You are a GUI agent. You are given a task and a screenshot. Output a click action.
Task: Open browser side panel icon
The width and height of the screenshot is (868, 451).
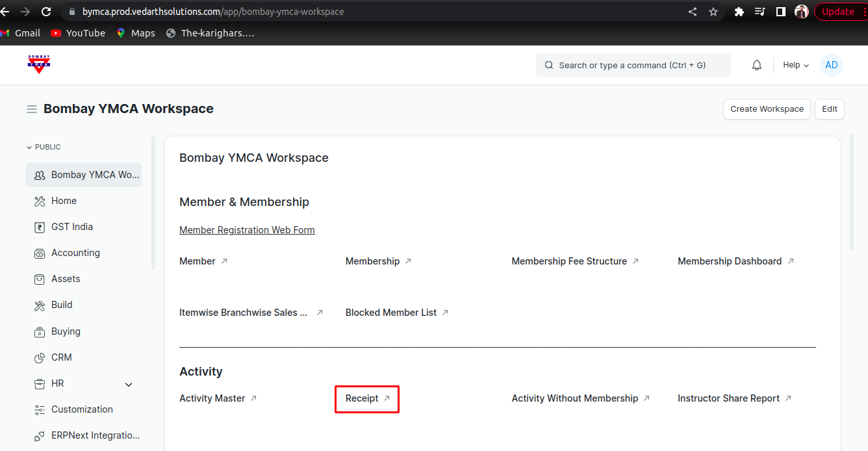click(x=781, y=12)
